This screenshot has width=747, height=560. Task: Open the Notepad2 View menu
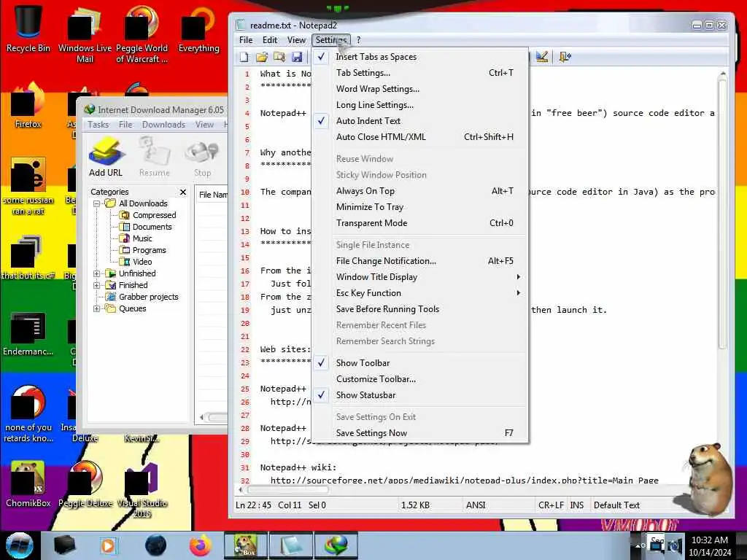click(x=296, y=40)
